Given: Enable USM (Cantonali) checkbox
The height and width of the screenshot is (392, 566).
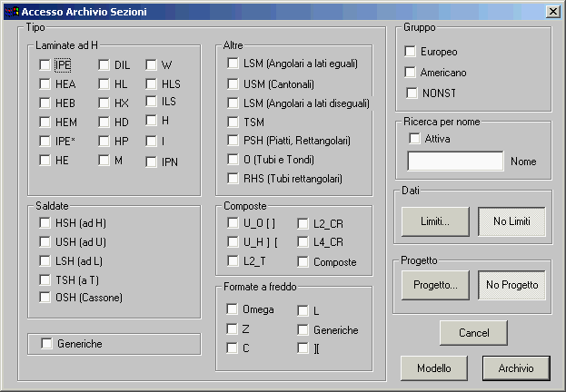Looking at the screenshot, I should point(233,83).
